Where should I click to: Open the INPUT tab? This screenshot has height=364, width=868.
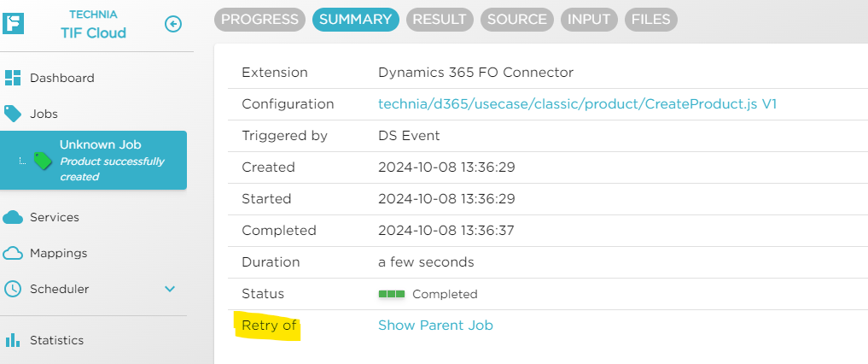tap(590, 19)
